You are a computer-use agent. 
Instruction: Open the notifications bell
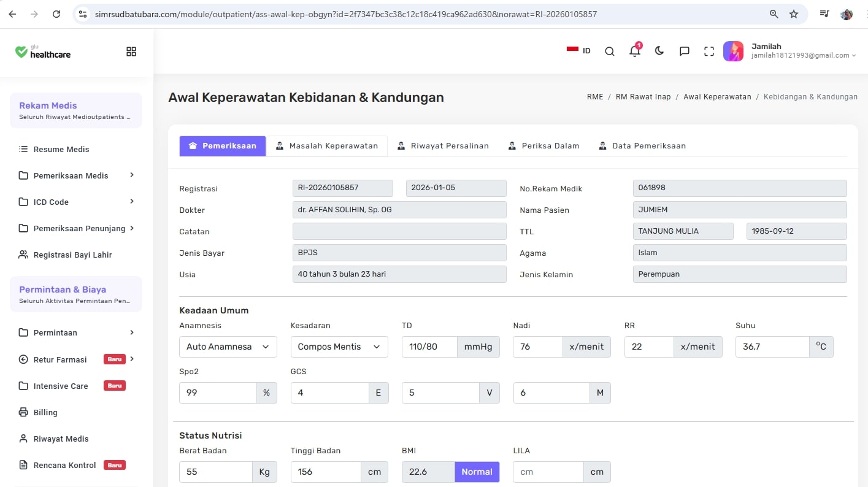pyautogui.click(x=635, y=51)
